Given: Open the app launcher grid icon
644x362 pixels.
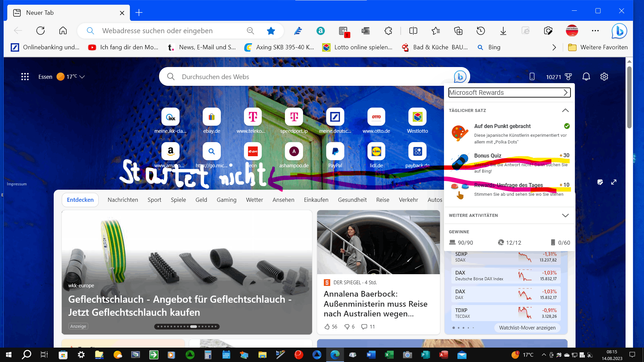Looking at the screenshot, I should tap(25, 77).
